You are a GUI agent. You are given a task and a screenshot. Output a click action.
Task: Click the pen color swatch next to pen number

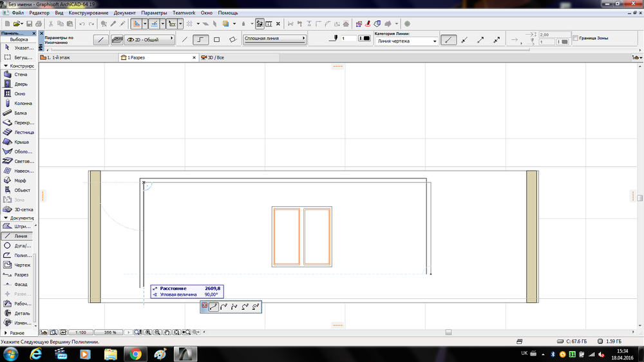point(365,39)
